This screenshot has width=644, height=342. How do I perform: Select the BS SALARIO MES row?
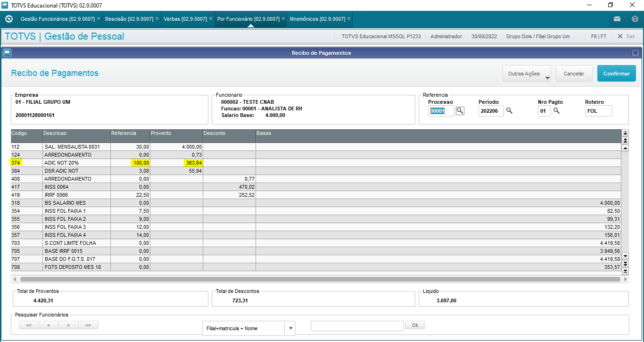click(316, 203)
